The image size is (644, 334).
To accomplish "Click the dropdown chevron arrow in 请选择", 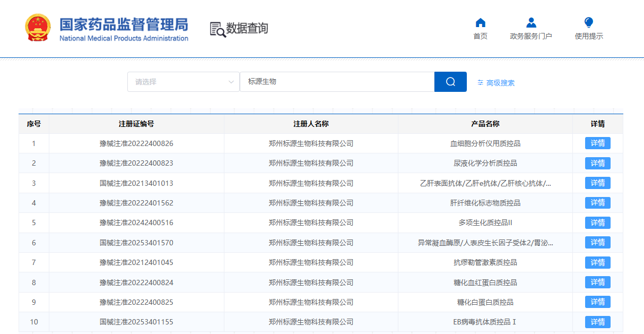I will click(x=231, y=82).
